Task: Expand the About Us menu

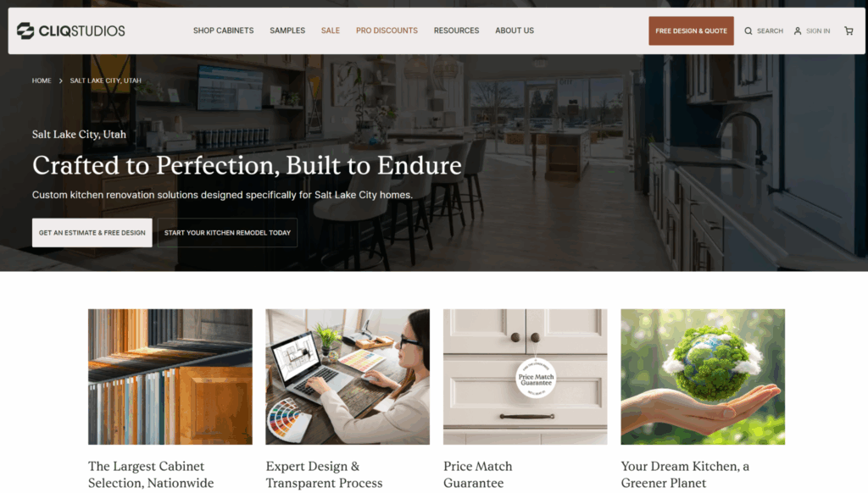Action: pos(515,30)
